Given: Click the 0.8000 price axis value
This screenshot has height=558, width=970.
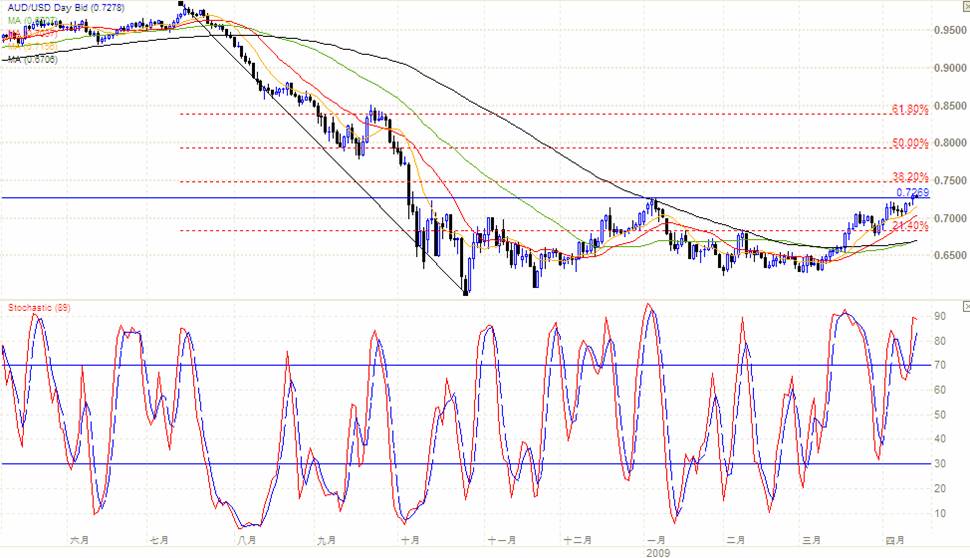Looking at the screenshot, I should [951, 142].
